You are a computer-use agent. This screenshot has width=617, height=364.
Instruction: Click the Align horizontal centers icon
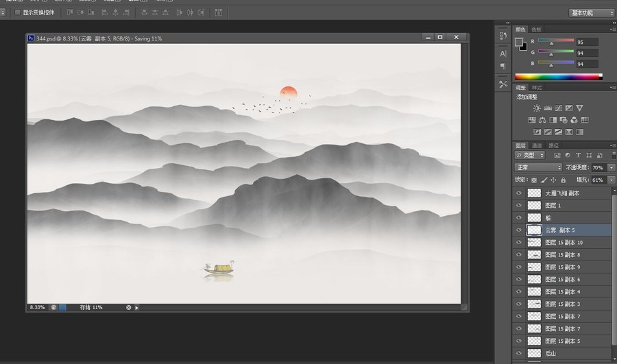pyautogui.click(x=115, y=12)
